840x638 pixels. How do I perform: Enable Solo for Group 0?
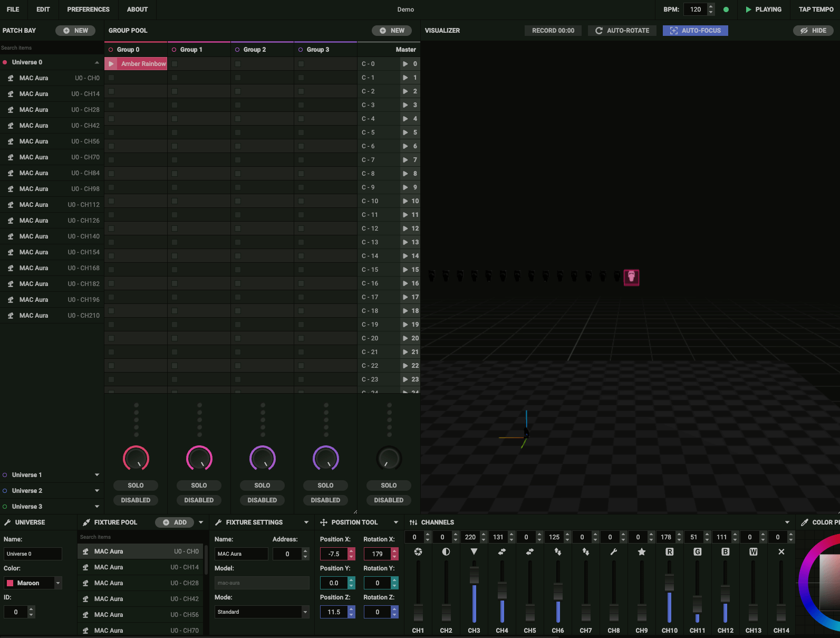pyautogui.click(x=136, y=485)
